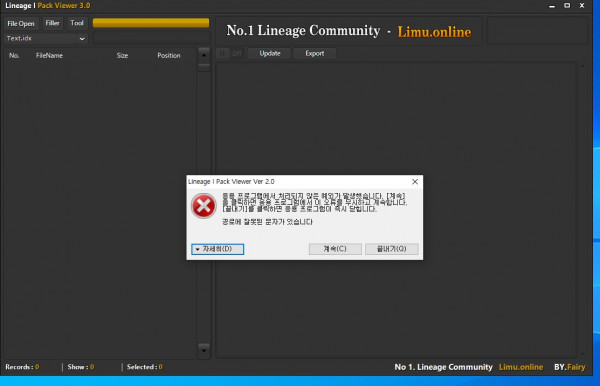Click the dimmed pause button beside Update

pyautogui.click(x=222, y=54)
